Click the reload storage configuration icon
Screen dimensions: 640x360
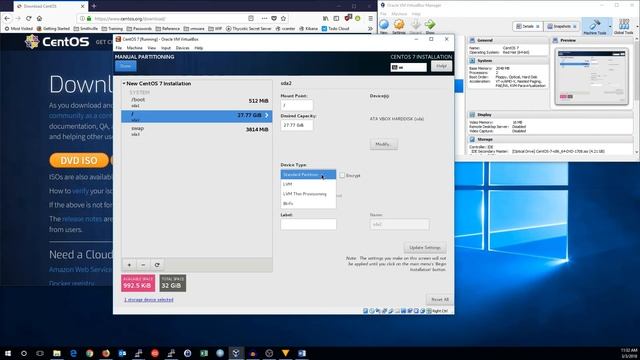pos(157,265)
